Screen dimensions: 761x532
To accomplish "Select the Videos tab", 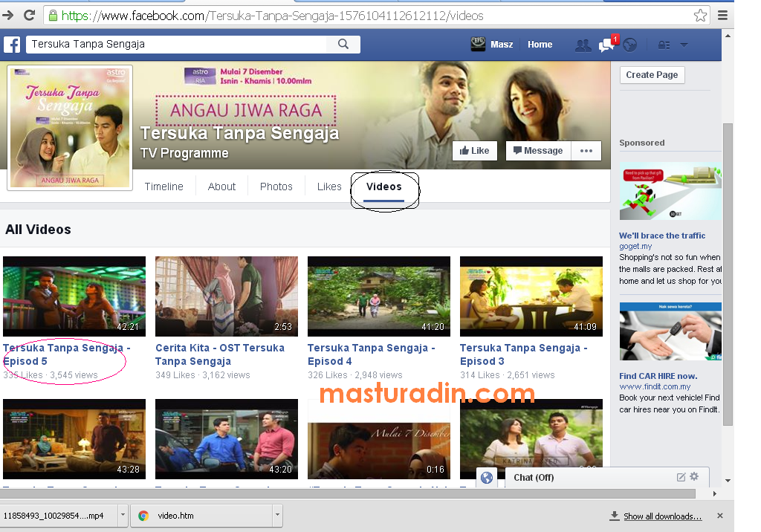I will 384,187.
